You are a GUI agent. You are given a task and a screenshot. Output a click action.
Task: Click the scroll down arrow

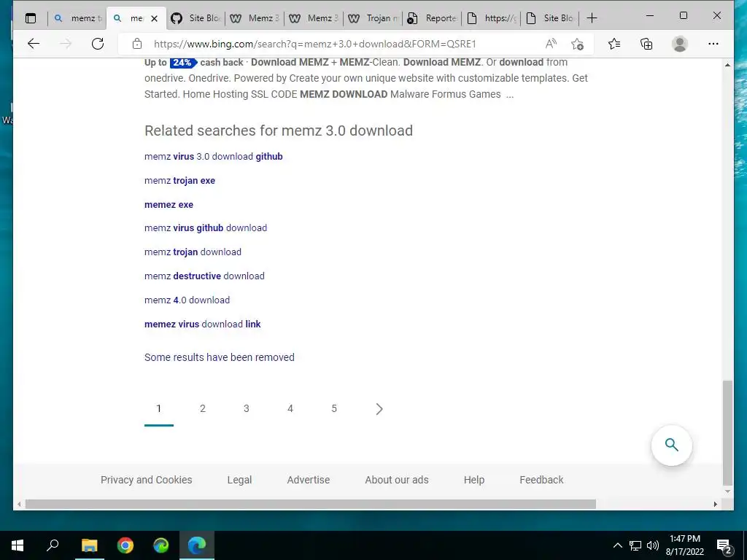point(727,491)
